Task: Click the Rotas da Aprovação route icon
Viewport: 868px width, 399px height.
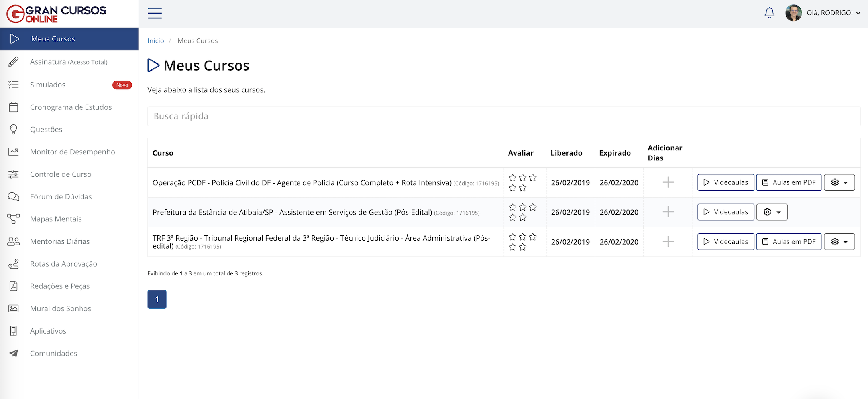Action: (14, 264)
